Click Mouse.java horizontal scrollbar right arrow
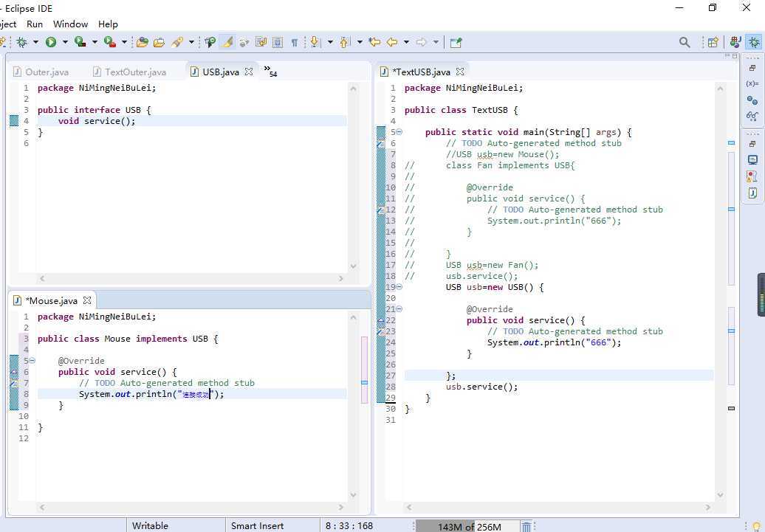The image size is (765, 532). click(341, 507)
